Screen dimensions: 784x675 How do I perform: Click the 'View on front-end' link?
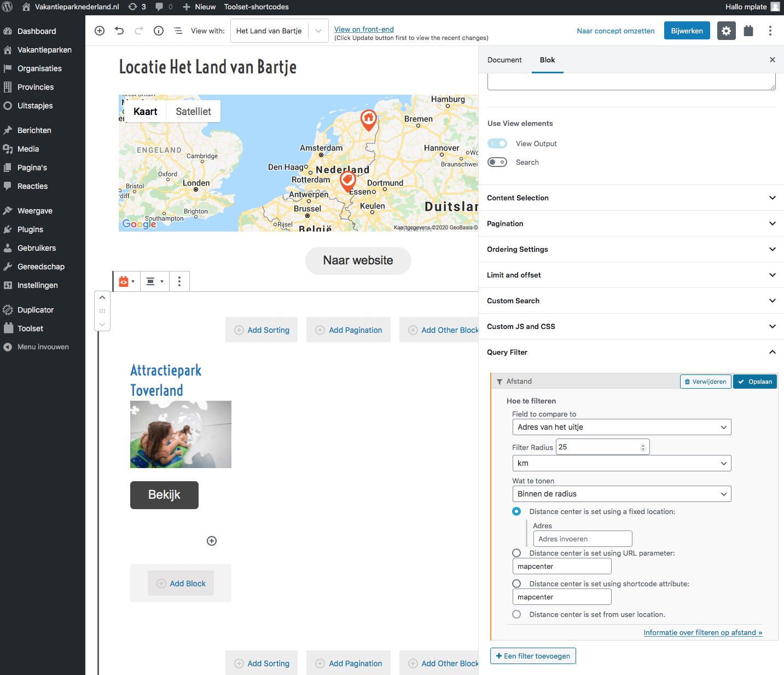point(364,29)
